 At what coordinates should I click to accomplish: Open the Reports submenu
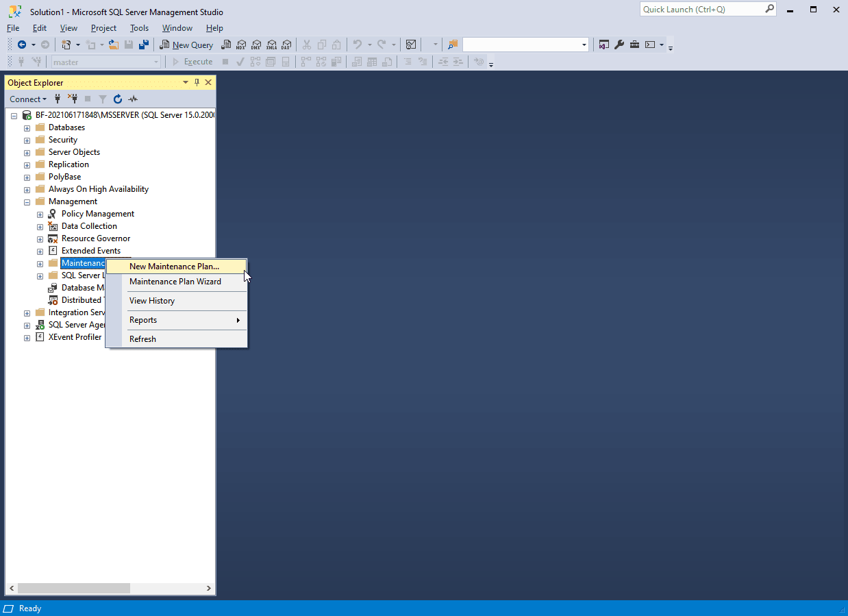(x=177, y=320)
